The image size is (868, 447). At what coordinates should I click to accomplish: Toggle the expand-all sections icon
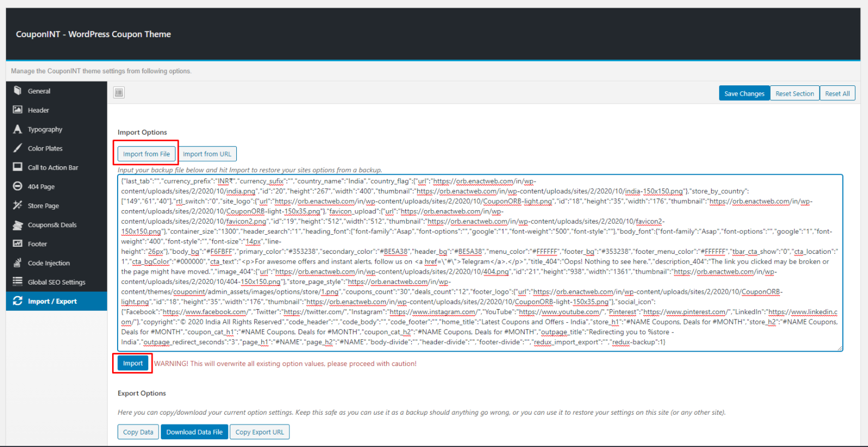coord(119,92)
